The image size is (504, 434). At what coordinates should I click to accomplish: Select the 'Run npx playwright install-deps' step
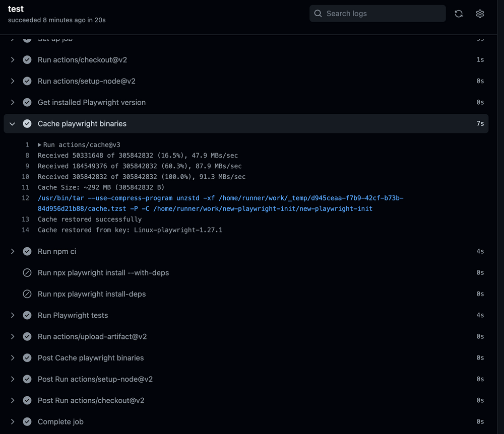point(246,294)
